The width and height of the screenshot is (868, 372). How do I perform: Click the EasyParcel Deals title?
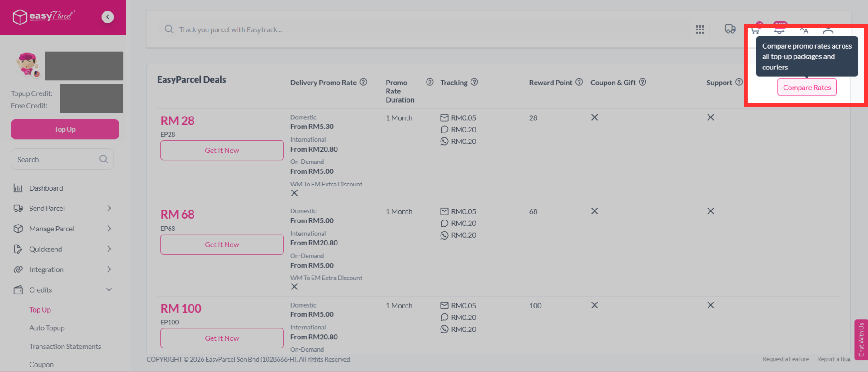[191, 79]
